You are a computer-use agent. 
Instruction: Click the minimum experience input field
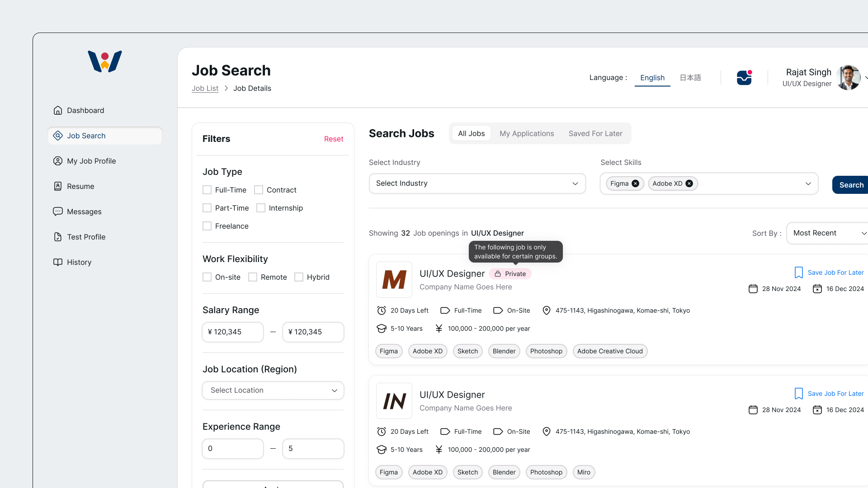[x=233, y=449]
